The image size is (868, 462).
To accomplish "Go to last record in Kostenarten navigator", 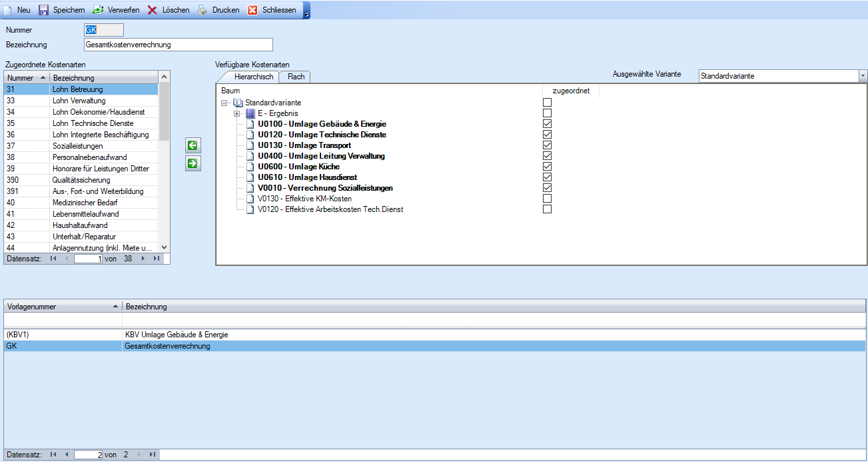I will (x=156, y=258).
